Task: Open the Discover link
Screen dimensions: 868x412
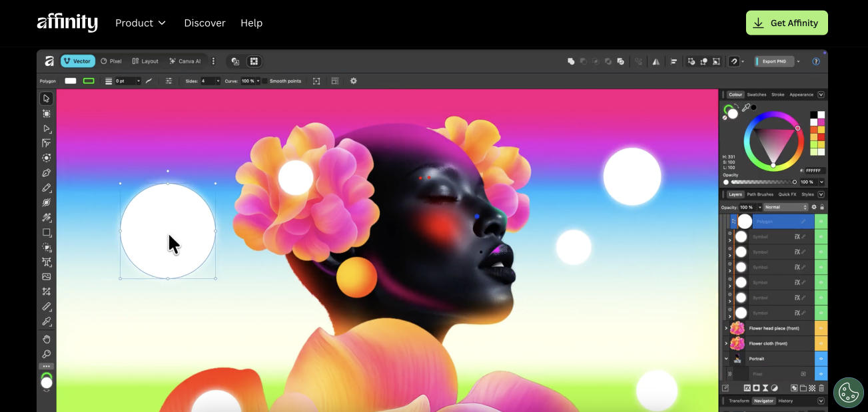Action: point(205,23)
